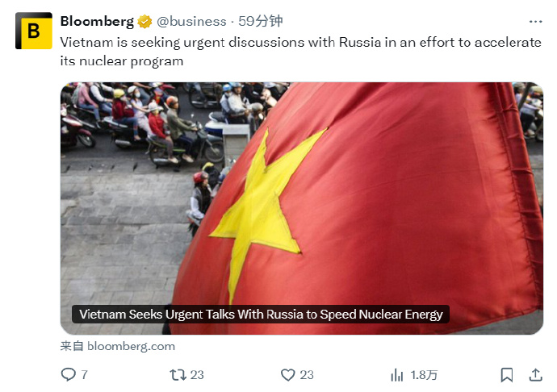
Task: Click the Vietnam Seeks Urgent Talks headline
Action: click(x=261, y=315)
